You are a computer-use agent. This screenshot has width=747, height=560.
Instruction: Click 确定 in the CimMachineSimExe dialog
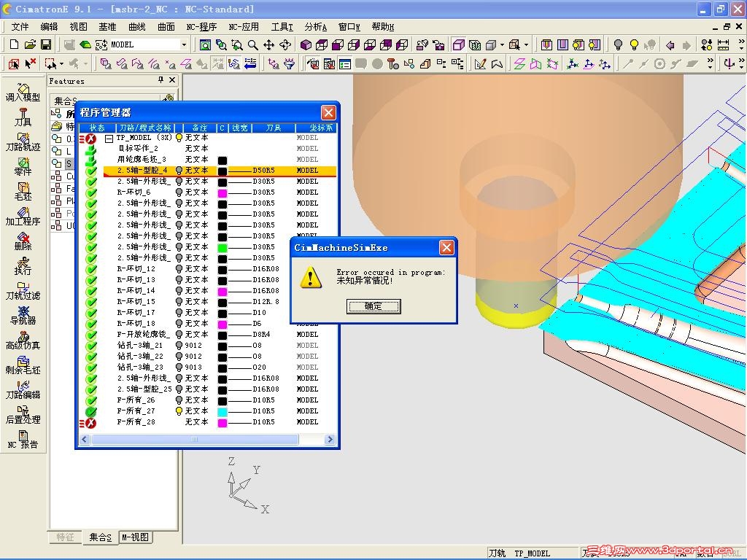point(373,306)
